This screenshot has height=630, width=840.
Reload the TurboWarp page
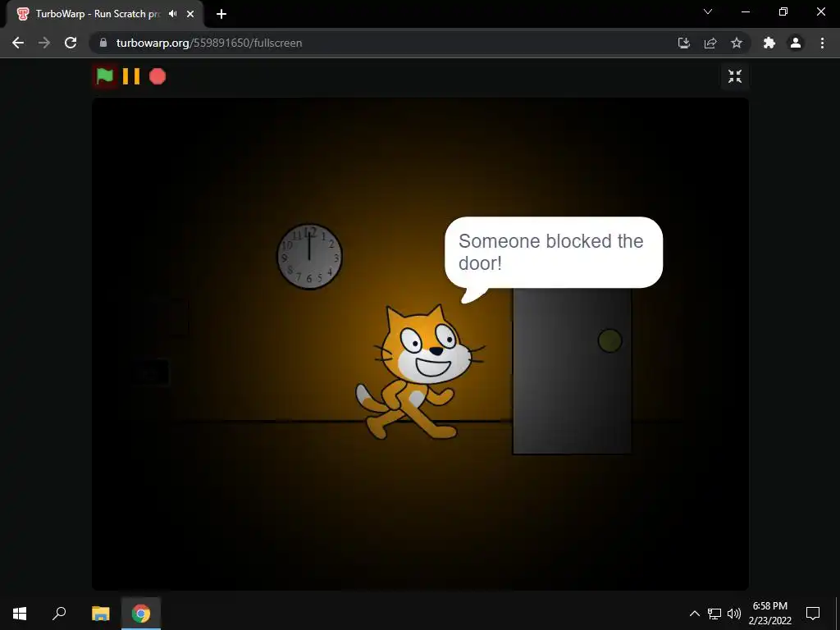click(71, 43)
